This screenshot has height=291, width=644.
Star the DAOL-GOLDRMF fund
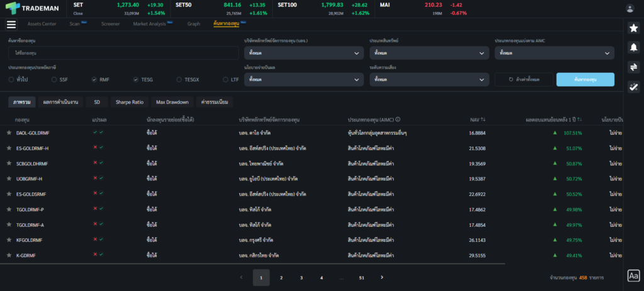[9, 133]
